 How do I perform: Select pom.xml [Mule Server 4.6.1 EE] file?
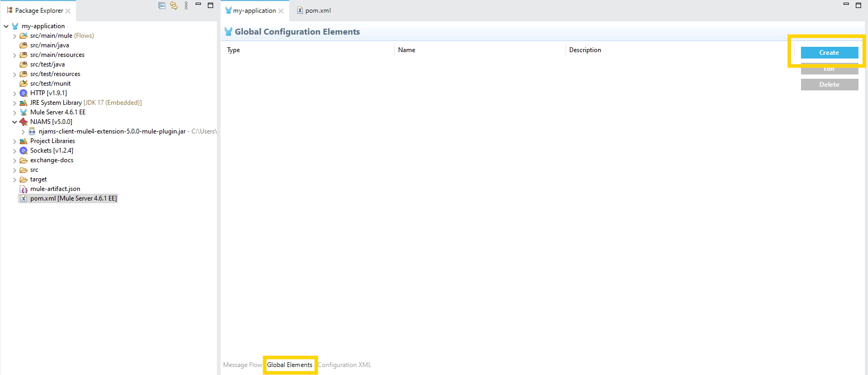click(68, 198)
